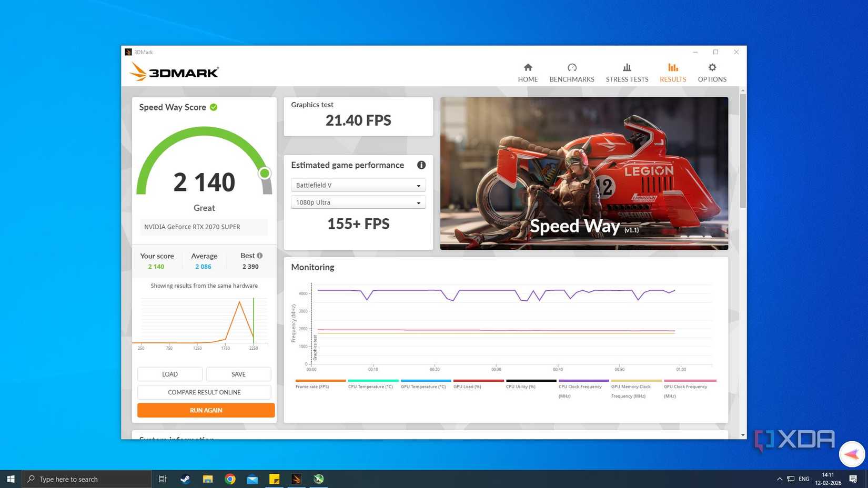Click the green checkmark next to Speed Way Score
Image resolution: width=868 pixels, height=488 pixels.
pos(214,107)
